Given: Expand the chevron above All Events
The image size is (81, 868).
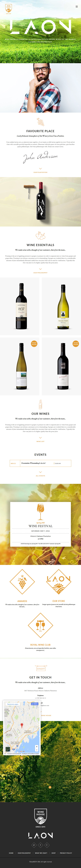Looking at the screenshot, I should pyautogui.click(x=40, y=472).
